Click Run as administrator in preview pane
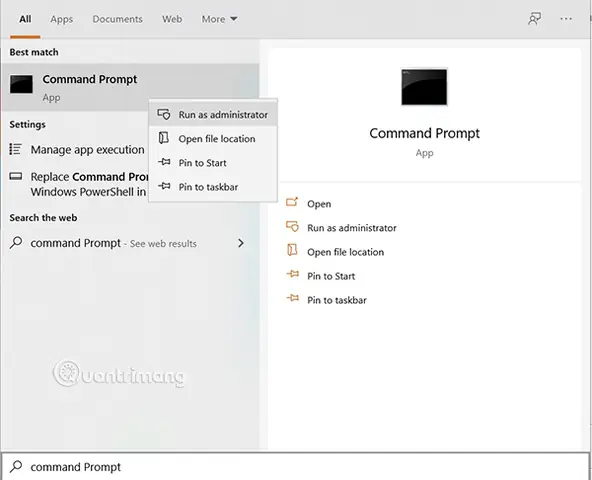 pyautogui.click(x=352, y=228)
